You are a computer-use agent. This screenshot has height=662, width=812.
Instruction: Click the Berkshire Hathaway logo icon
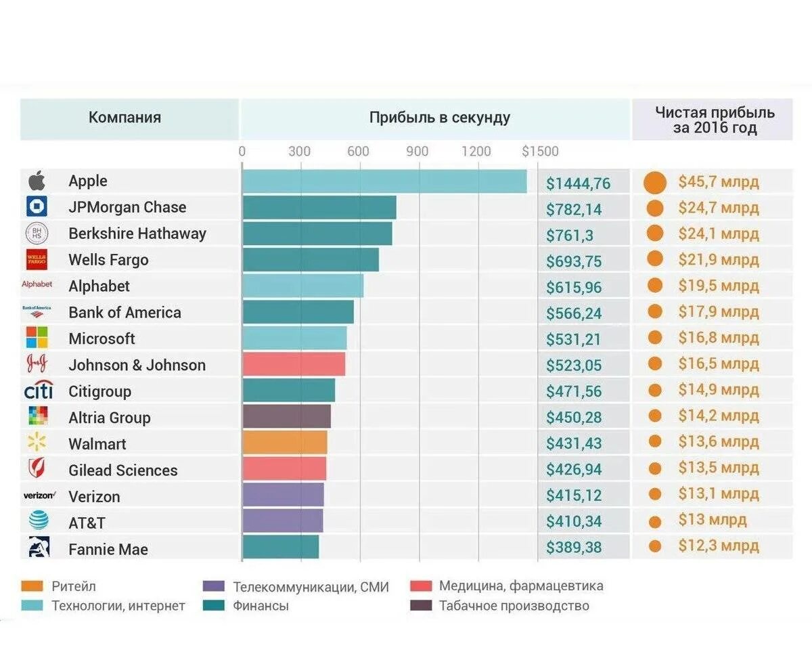[37, 234]
